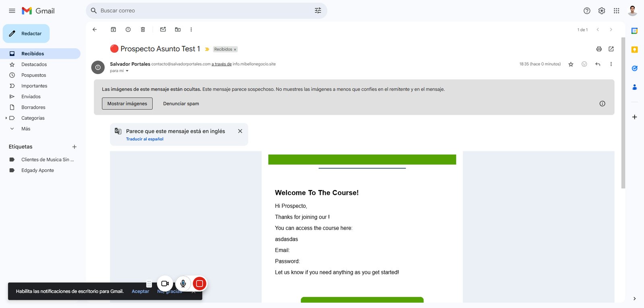This screenshot has width=644, height=308.
Task: Show recipient details next to "para mí"
Action: (x=127, y=71)
